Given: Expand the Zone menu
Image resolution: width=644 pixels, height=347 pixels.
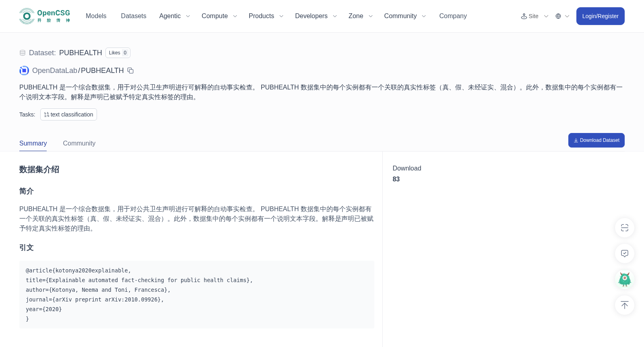Looking at the screenshot, I should tap(361, 16).
